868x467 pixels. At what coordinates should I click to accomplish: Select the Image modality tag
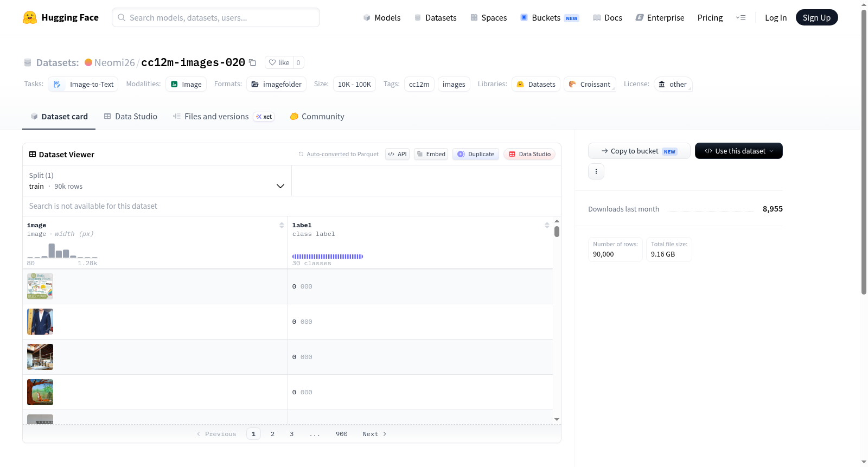coord(186,84)
